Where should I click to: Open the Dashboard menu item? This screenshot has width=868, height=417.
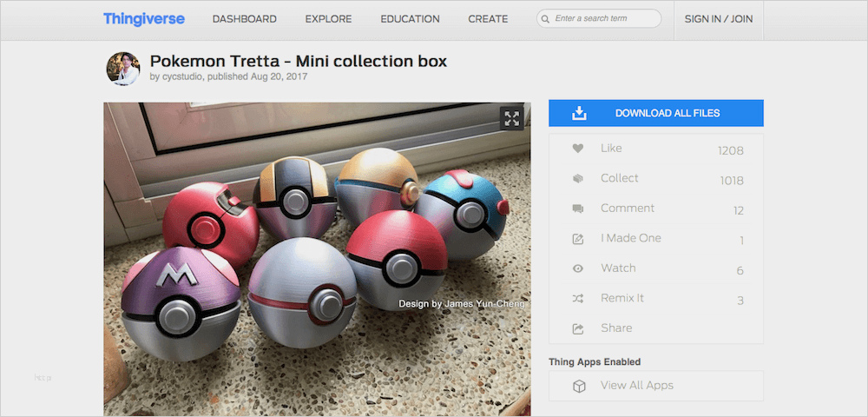(245, 19)
